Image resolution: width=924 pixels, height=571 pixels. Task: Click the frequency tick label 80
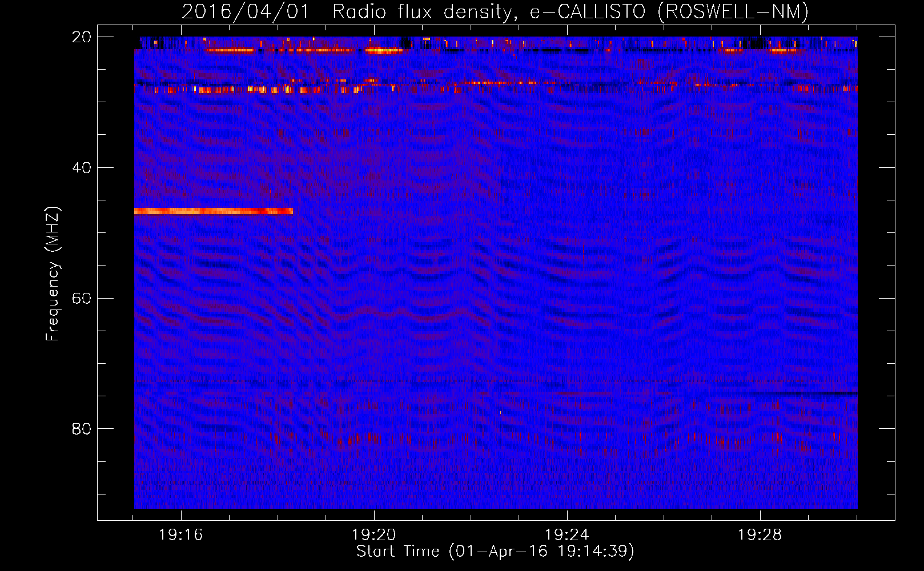(81, 429)
